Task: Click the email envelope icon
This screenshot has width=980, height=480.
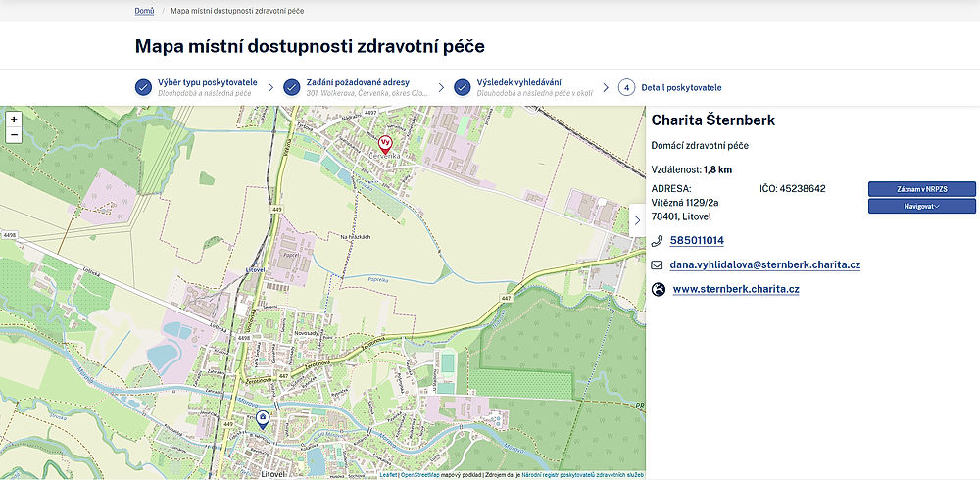Action: [x=659, y=265]
